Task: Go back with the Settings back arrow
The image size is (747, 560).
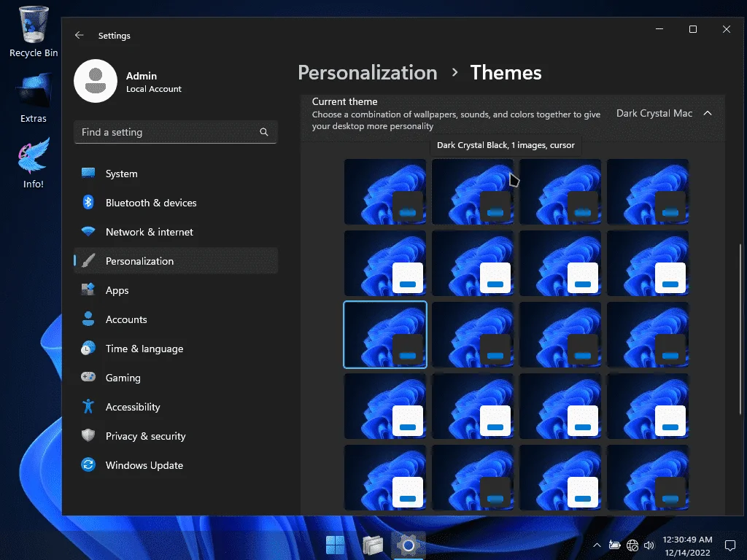Action: (x=79, y=35)
